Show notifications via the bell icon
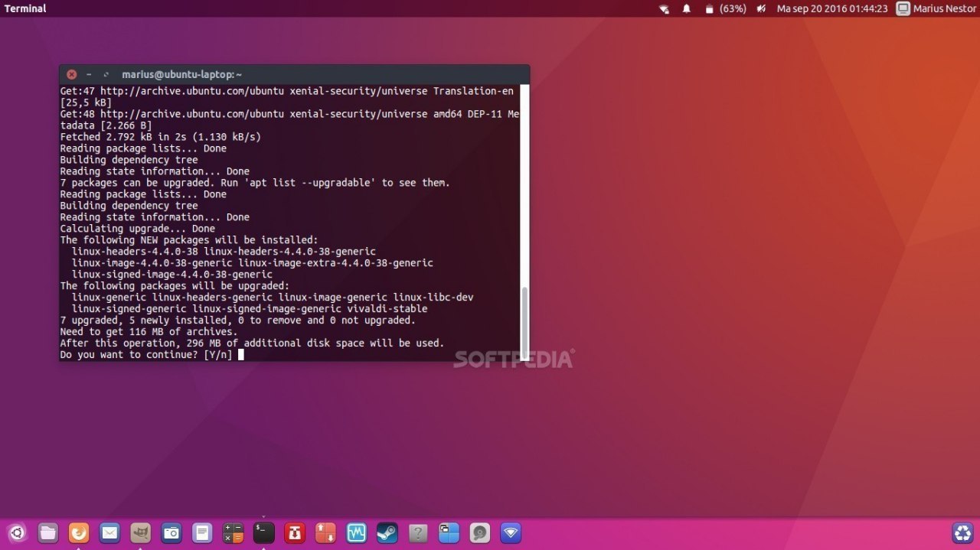This screenshot has width=980, height=550. pyautogui.click(x=687, y=8)
